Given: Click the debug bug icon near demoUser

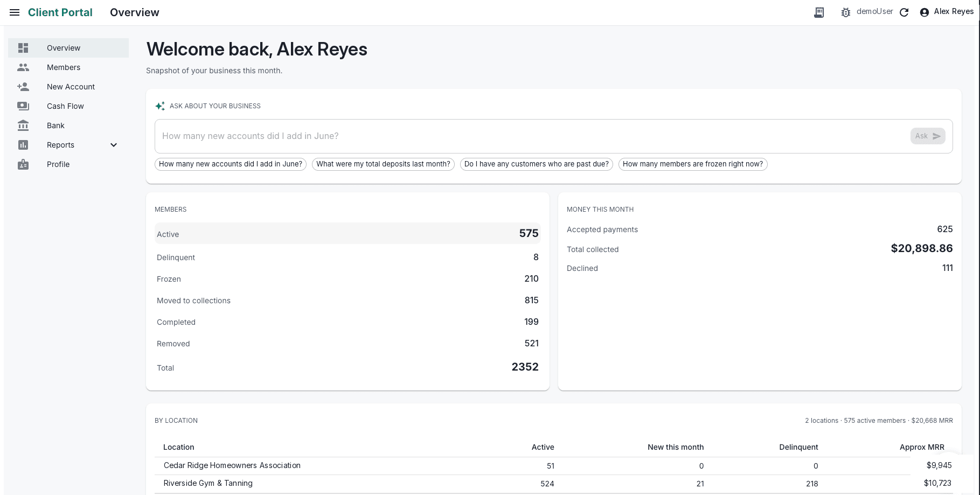Looking at the screenshot, I should click(846, 12).
